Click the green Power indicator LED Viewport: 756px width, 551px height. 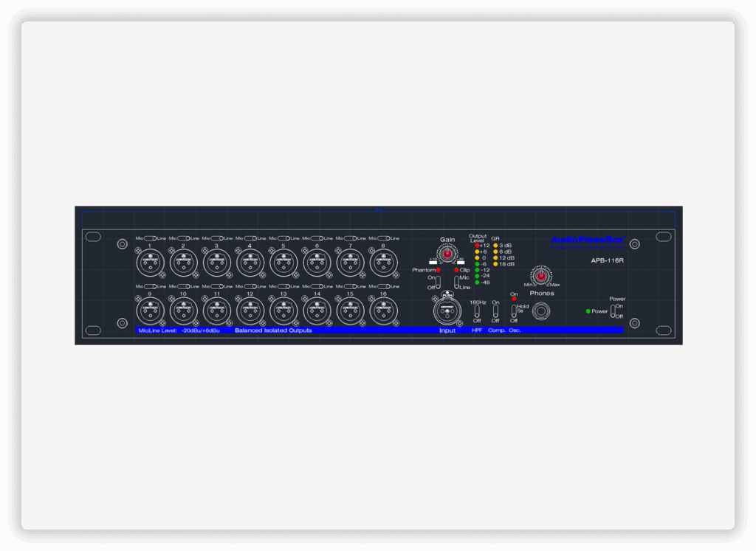(x=588, y=311)
